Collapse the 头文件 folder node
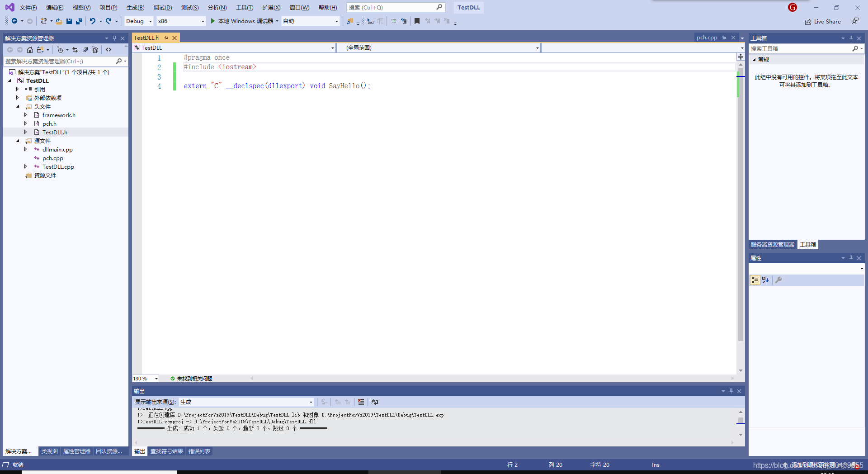The image size is (868, 474). 18,106
